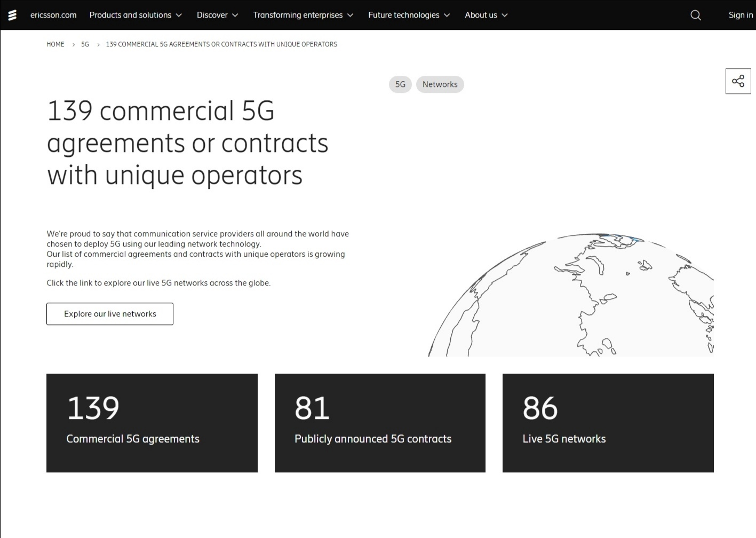756x538 pixels.
Task: Click the Ericsson logo icon
Action: (x=12, y=15)
